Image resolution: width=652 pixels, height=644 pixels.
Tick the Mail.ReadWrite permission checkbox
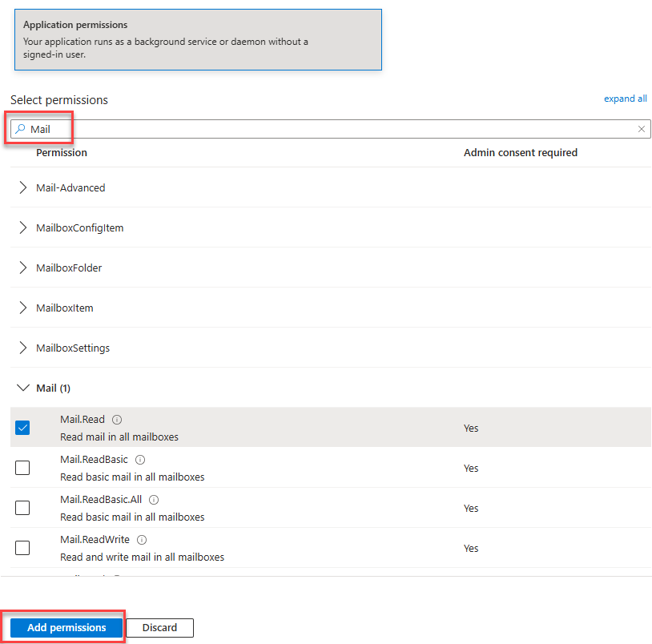pyautogui.click(x=22, y=548)
